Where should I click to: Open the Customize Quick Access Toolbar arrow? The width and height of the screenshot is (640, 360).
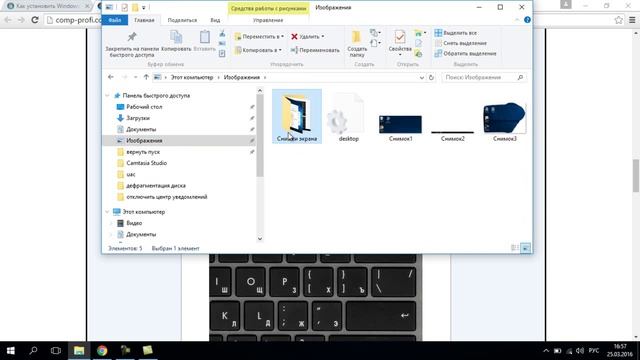(144, 7)
